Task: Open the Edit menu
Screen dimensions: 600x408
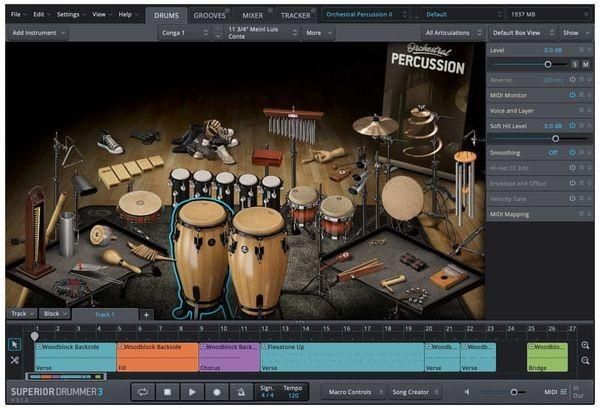Action: click(41, 15)
